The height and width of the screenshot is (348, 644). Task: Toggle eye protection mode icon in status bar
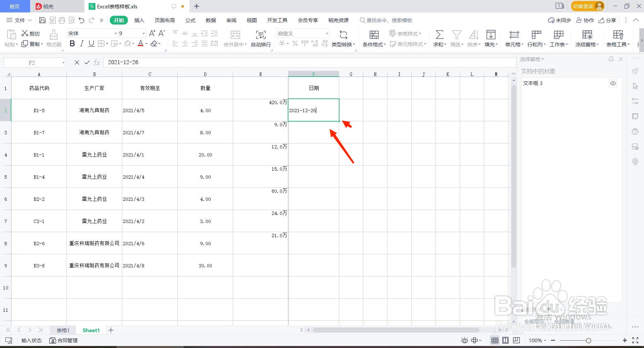pyautogui.click(x=464, y=340)
